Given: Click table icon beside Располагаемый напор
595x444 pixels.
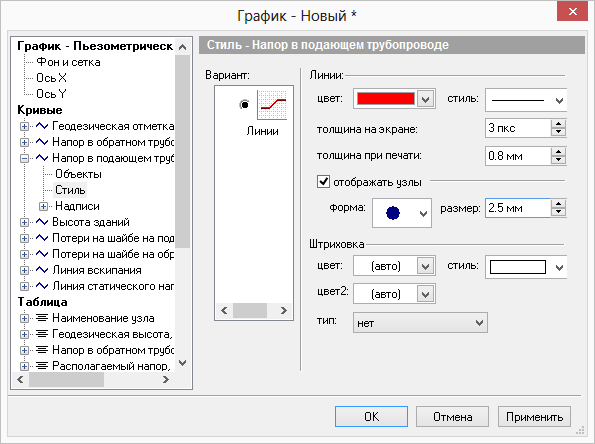Looking at the screenshot, I should click(42, 365).
